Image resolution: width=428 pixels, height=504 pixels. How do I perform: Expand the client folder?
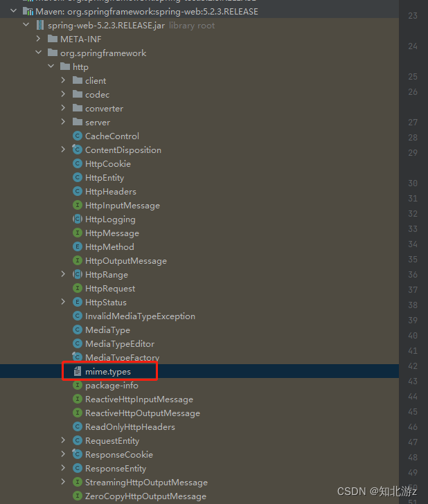coord(63,80)
